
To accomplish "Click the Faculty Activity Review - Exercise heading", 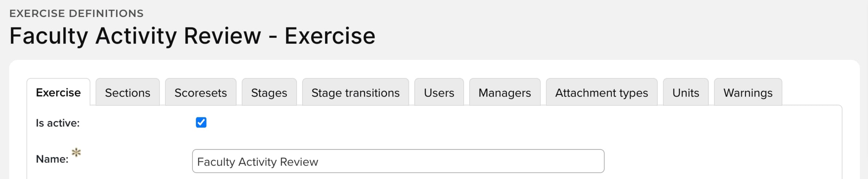I will 192,36.
